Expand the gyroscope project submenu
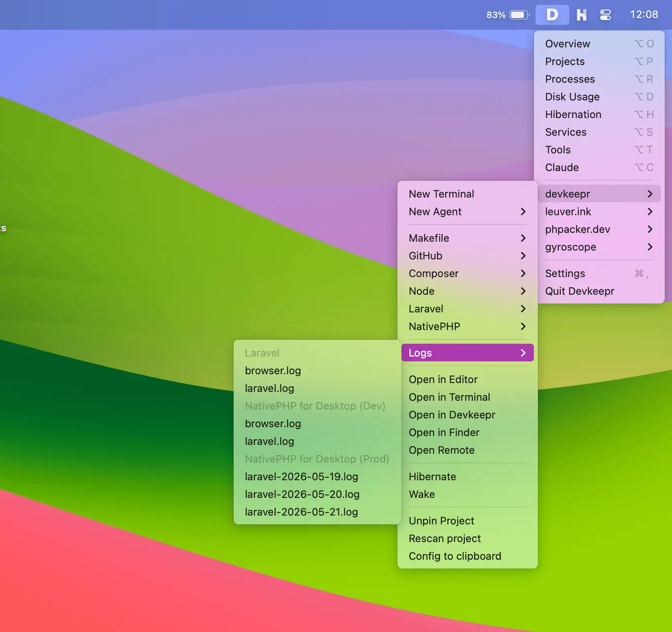Screen dimensions: 672x632 [x=599, y=247]
